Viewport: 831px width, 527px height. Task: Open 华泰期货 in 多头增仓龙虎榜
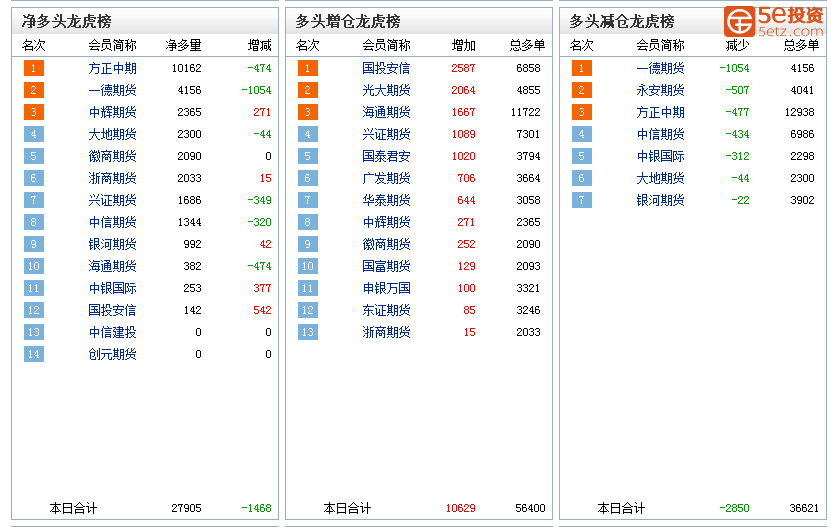point(386,200)
